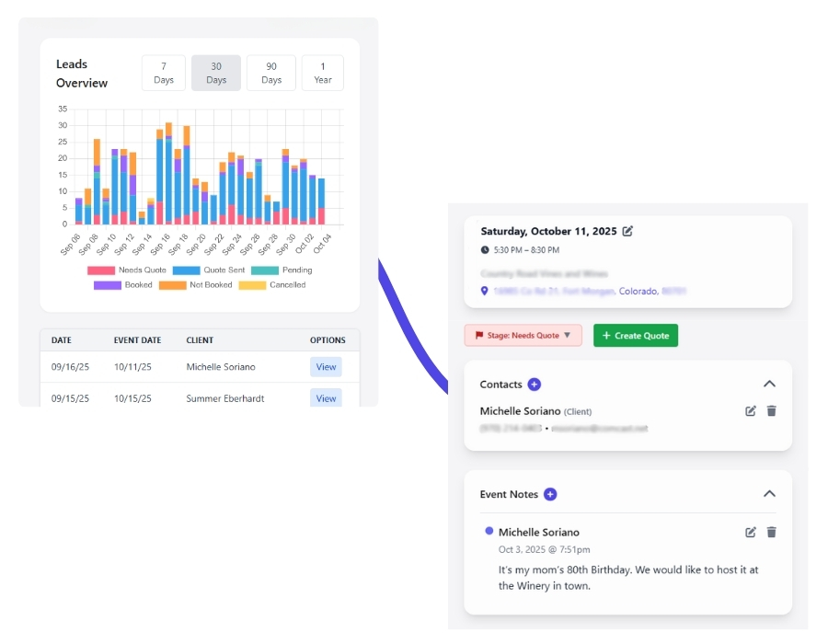Image resolution: width=828 pixels, height=644 pixels.
Task: Click the purple location pin icon
Action: [485, 291]
